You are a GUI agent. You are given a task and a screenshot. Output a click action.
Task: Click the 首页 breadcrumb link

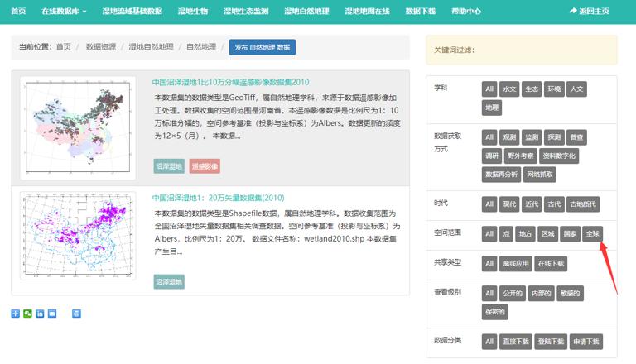pyautogui.click(x=63, y=47)
